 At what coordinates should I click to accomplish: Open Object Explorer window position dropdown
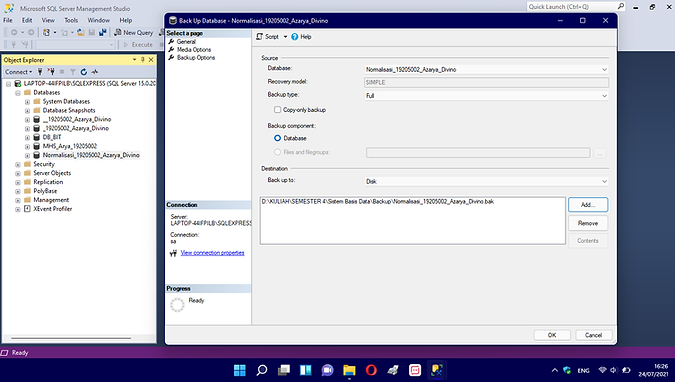tap(134, 60)
